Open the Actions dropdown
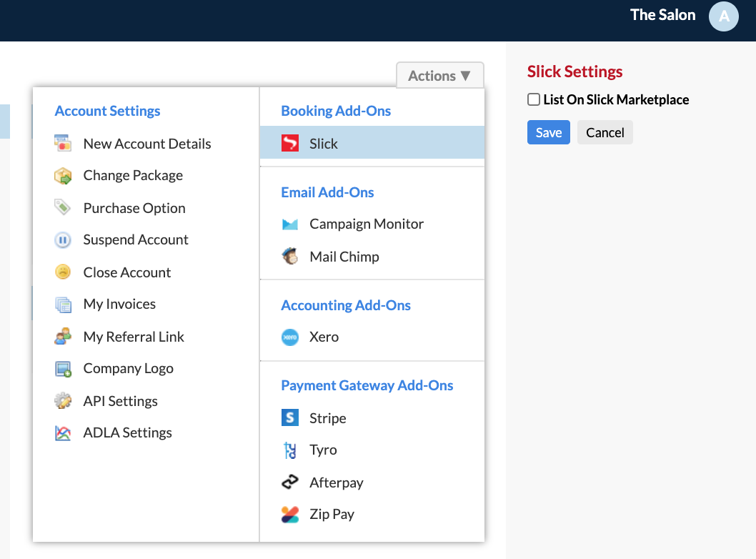The width and height of the screenshot is (756, 559). pos(439,75)
